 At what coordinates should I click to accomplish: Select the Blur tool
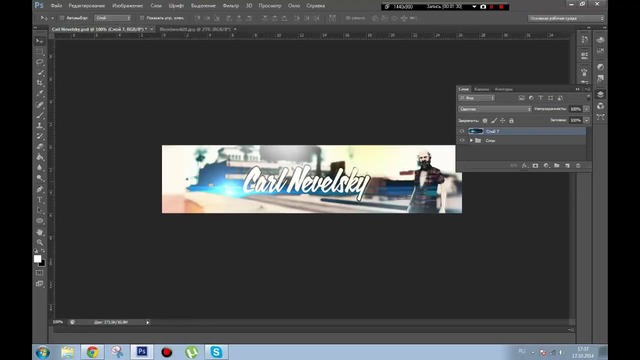[40, 168]
